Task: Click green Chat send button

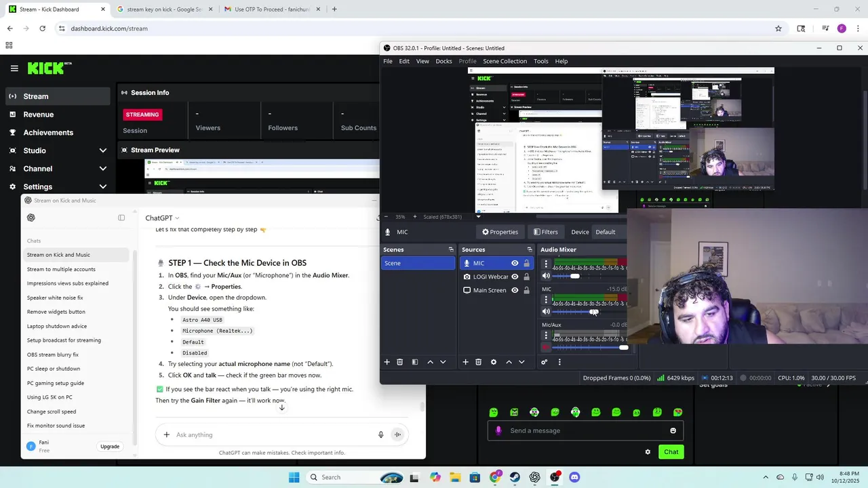Action: [x=671, y=452]
